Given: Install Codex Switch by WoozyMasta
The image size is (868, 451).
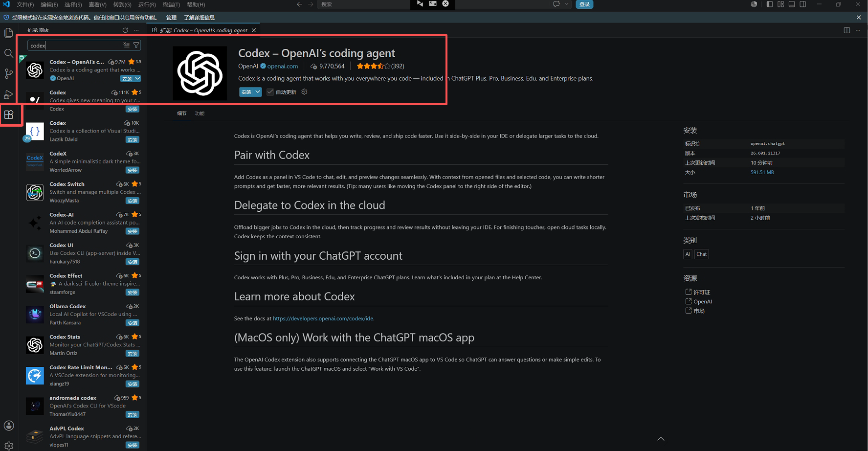Looking at the screenshot, I should coord(133,201).
